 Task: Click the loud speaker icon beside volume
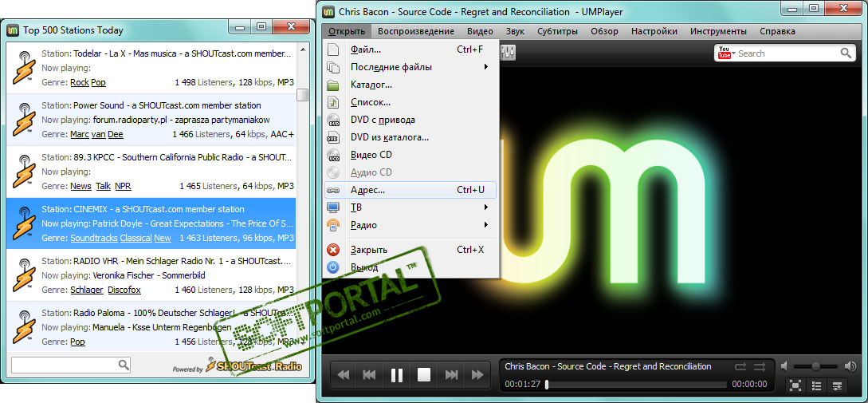click(x=850, y=366)
